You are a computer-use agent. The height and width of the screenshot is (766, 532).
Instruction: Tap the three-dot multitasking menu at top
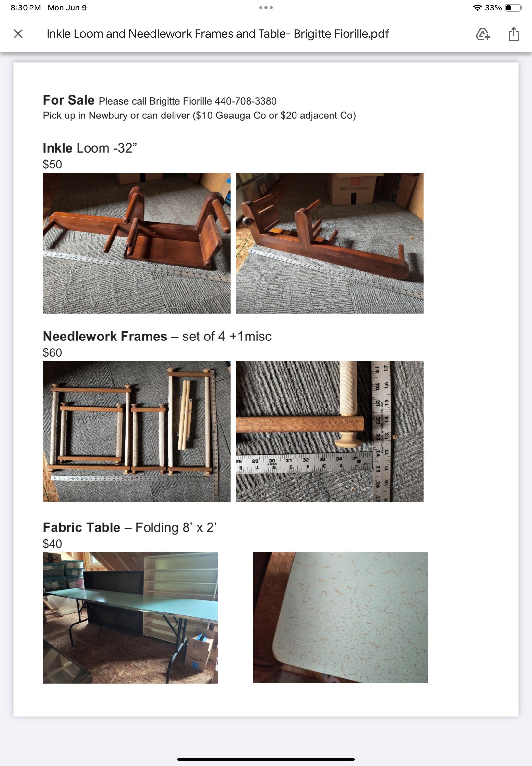pyautogui.click(x=266, y=8)
